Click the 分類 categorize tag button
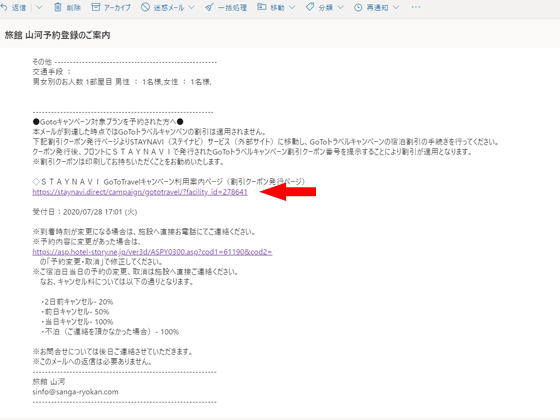The image size is (560, 420). (x=319, y=8)
